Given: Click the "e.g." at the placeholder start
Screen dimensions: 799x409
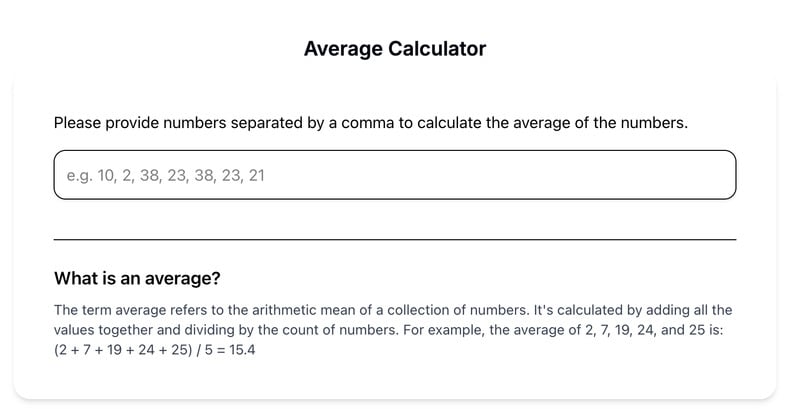Looking at the screenshot, I should coord(79,175).
